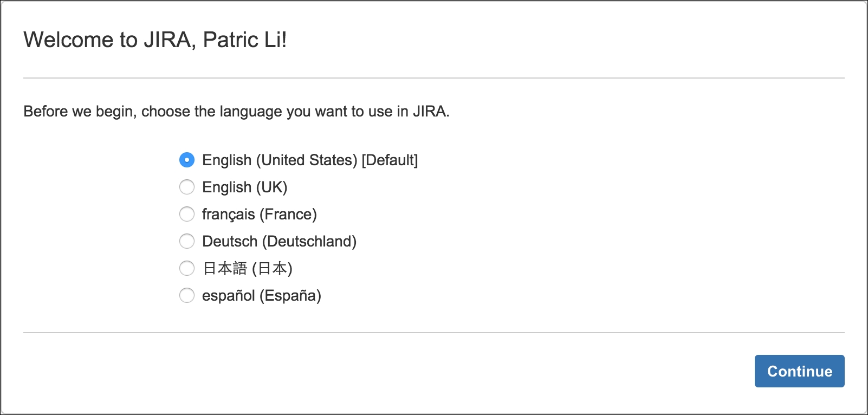Click the 'Patric Li!' name in heading
Viewport: 868px width, 415px height.
[245, 40]
